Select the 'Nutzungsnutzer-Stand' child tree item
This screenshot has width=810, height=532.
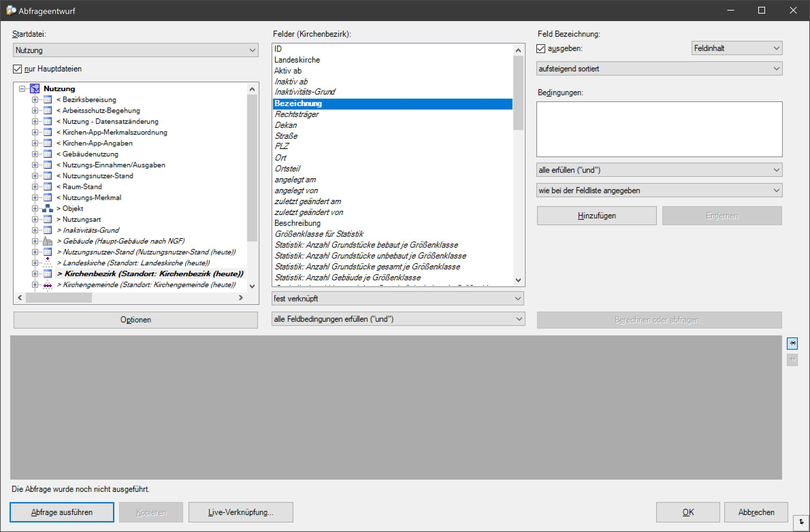point(95,176)
